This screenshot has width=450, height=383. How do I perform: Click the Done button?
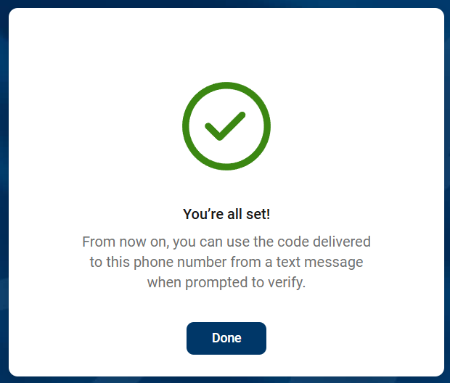(x=226, y=338)
